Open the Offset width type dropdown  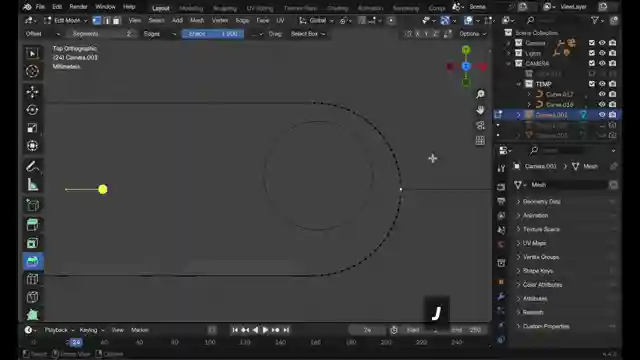tap(42, 34)
